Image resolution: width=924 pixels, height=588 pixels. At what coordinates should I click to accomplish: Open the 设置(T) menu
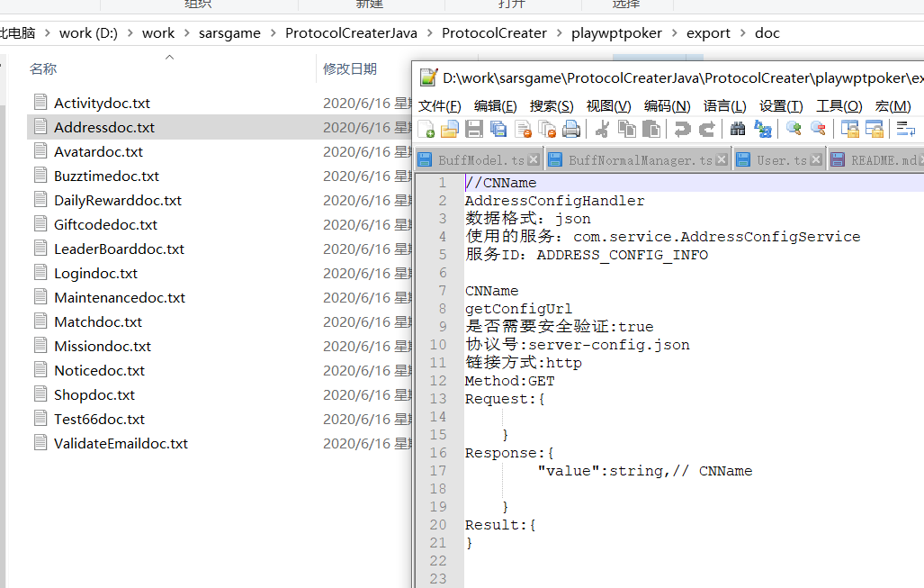coord(781,106)
